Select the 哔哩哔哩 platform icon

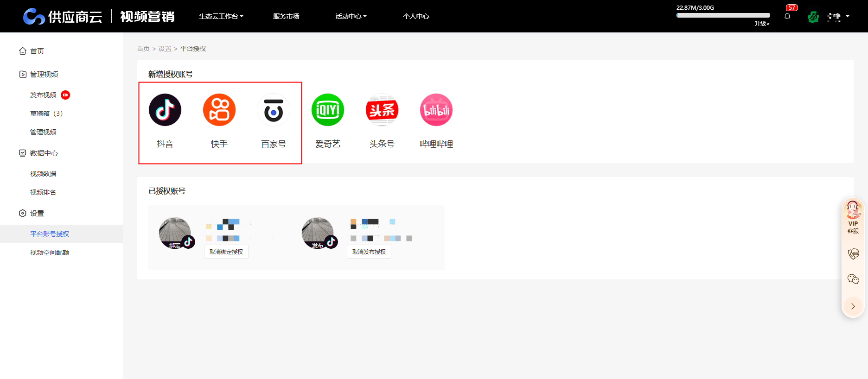(x=436, y=110)
